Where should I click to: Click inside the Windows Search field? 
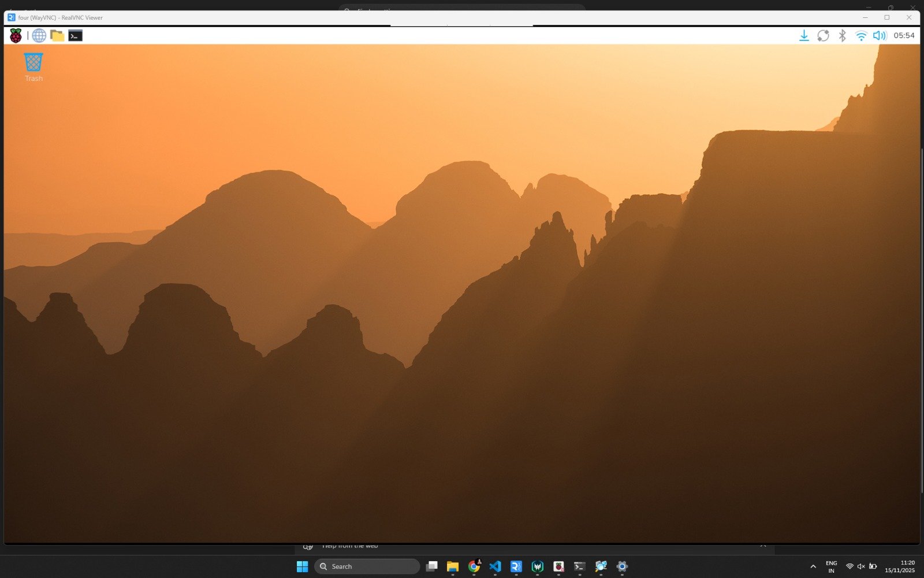coord(367,566)
